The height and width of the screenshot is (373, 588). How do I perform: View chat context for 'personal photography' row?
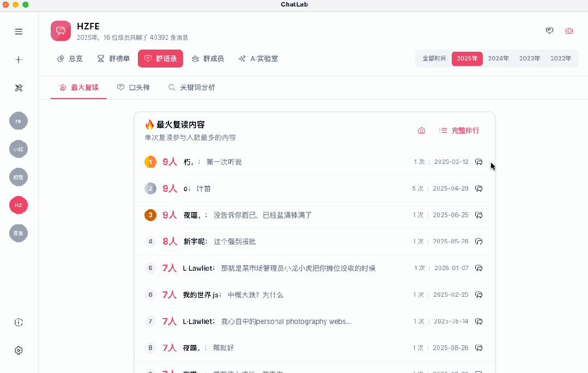tap(478, 321)
